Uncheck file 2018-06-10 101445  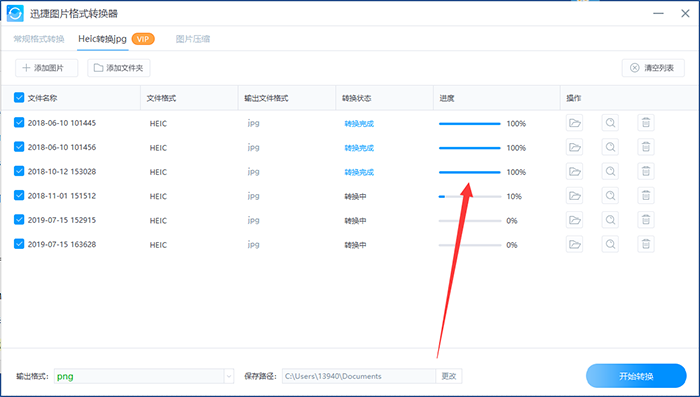point(19,122)
